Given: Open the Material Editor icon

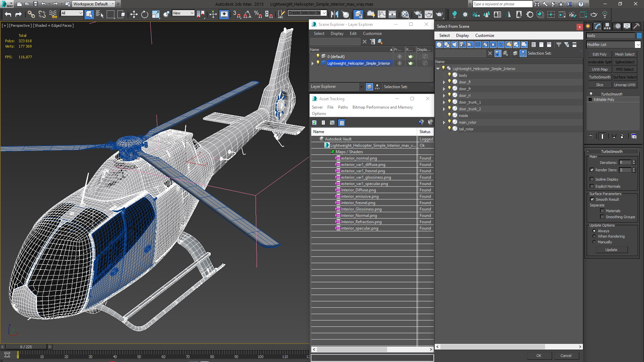Looking at the screenshot, I should (405, 14).
